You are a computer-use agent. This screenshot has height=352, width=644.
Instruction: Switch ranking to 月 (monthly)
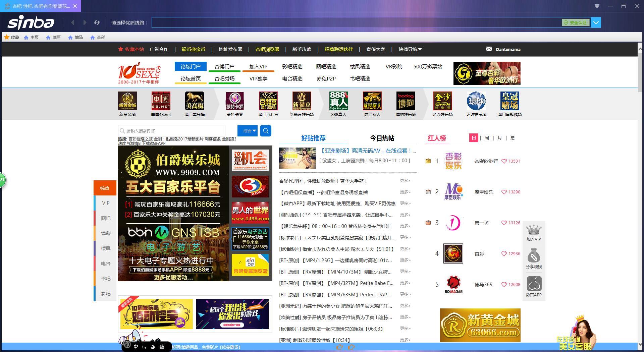coord(500,138)
